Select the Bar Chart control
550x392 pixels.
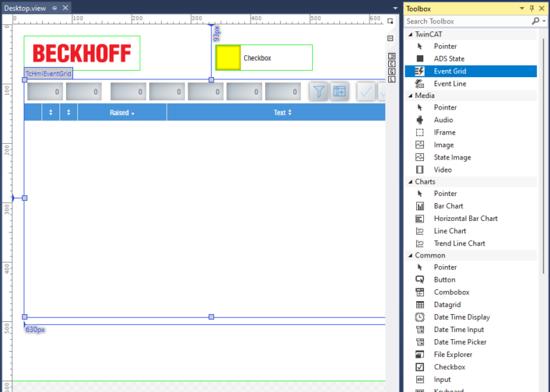448,206
